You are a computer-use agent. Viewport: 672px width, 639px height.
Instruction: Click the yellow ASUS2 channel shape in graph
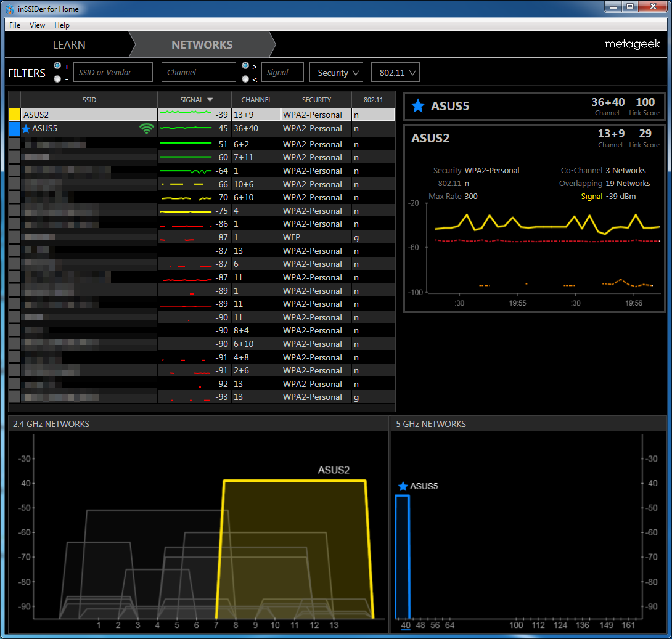tap(295, 550)
